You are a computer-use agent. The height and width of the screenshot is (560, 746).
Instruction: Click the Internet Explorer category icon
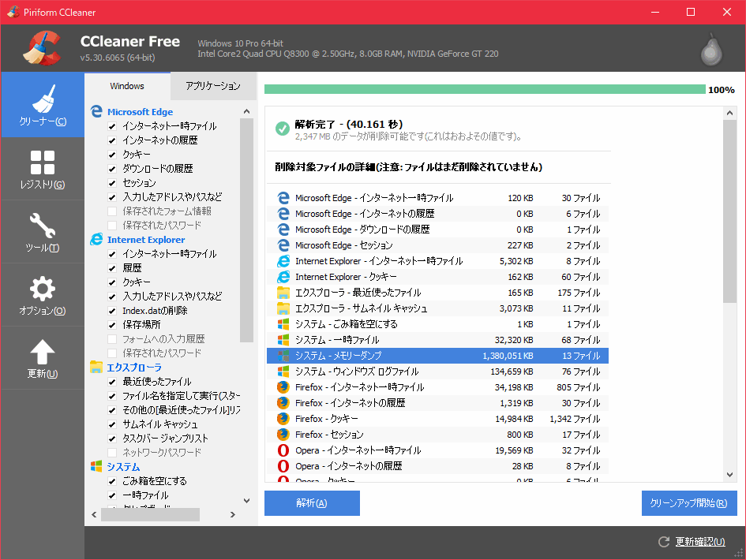tap(96, 239)
